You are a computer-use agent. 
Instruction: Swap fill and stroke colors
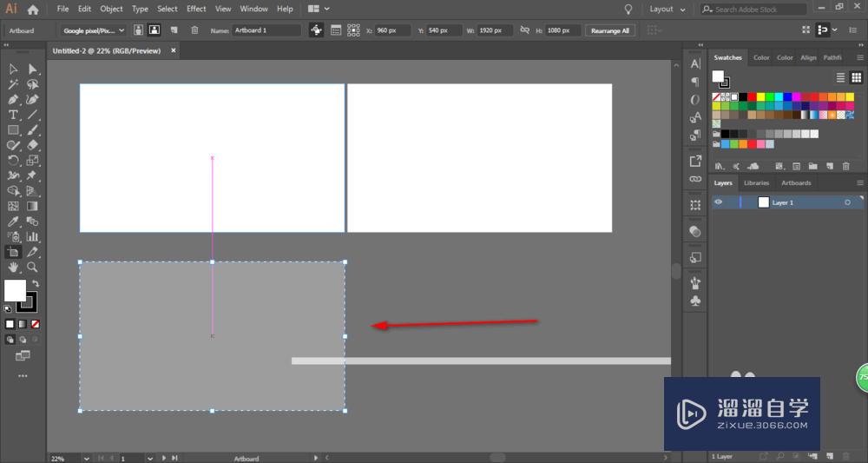[36, 283]
